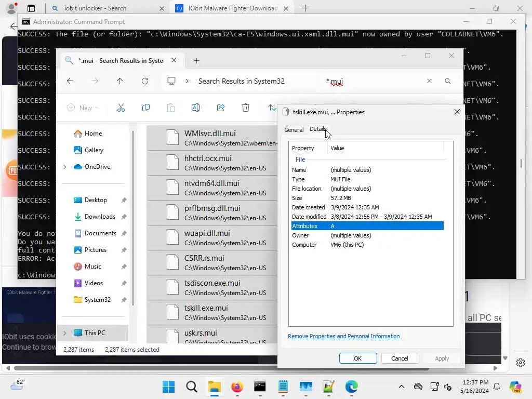The image size is (532, 399).
Task: Select the Details tab in Properties
Action: [x=317, y=129]
